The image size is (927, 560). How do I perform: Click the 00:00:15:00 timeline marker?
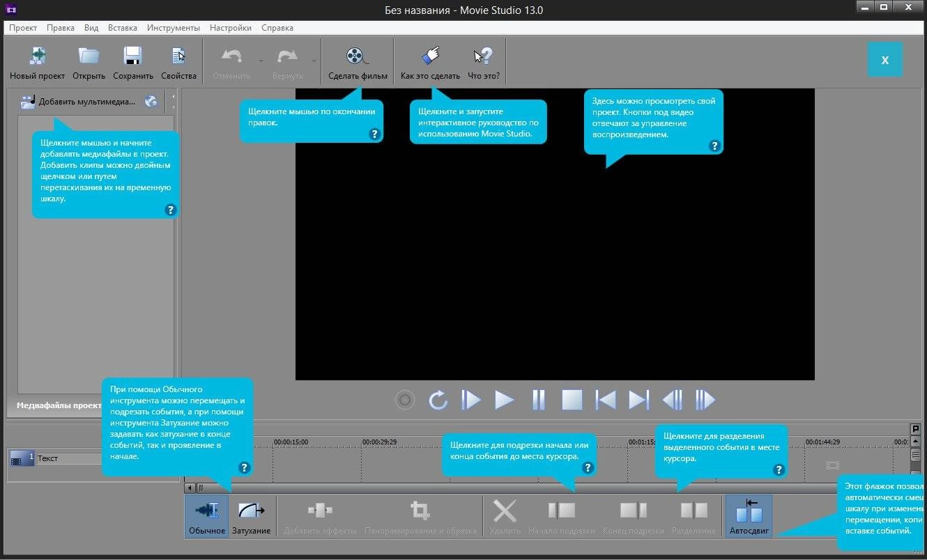coord(291,442)
